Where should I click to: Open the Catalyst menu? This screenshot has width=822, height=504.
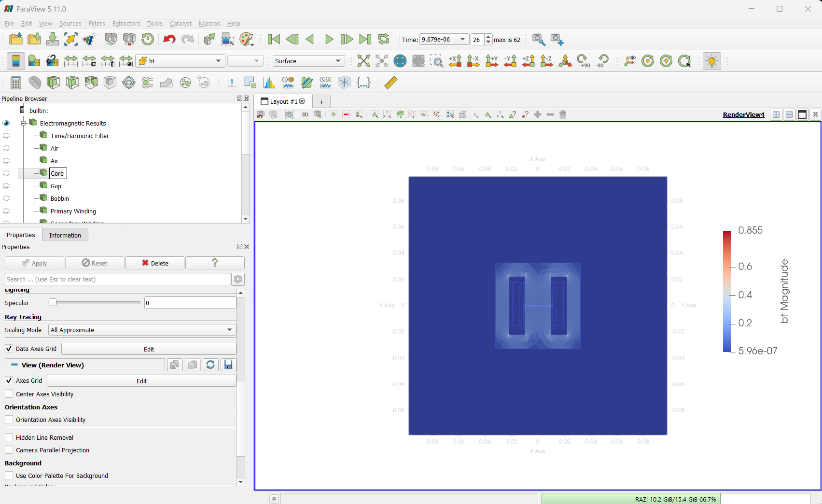[181, 23]
